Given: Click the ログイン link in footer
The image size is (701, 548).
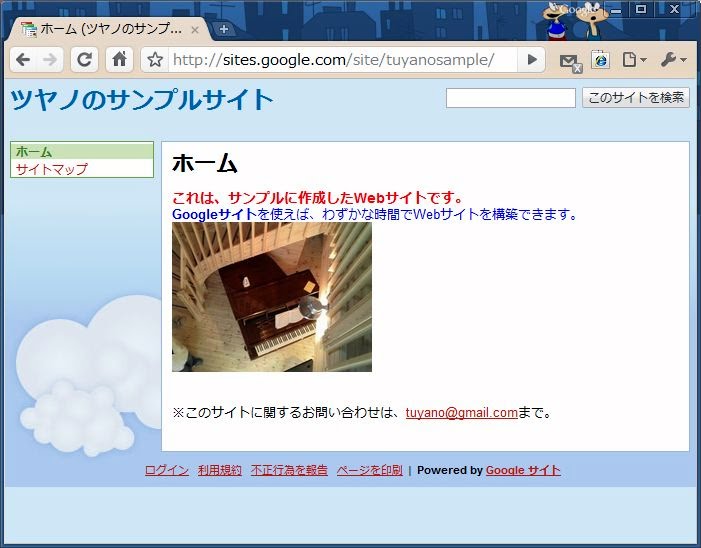Looking at the screenshot, I should pos(166,470).
